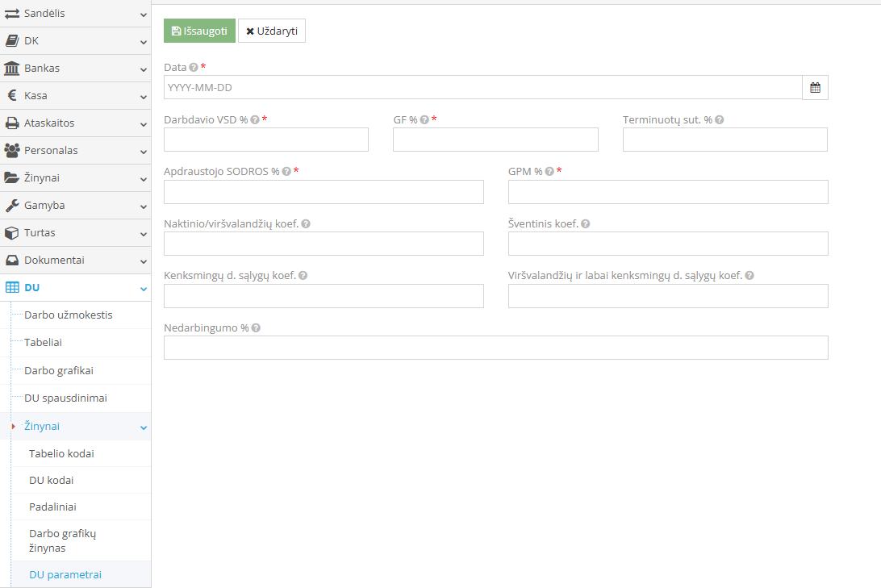The image size is (881, 588).
Task: Expand the top-level Žinynai folder chevron
Action: coord(144,179)
